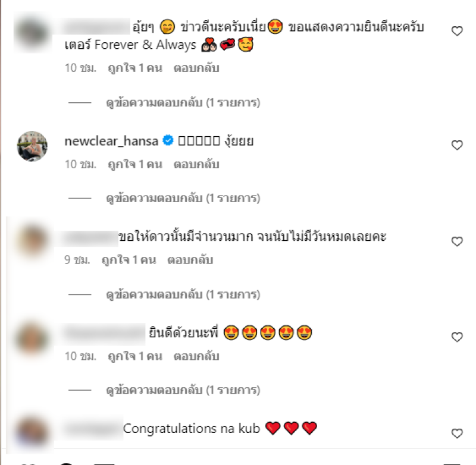476x465 pixels.
Task: View likes on newclear_hansa's comment
Action: click(x=135, y=164)
